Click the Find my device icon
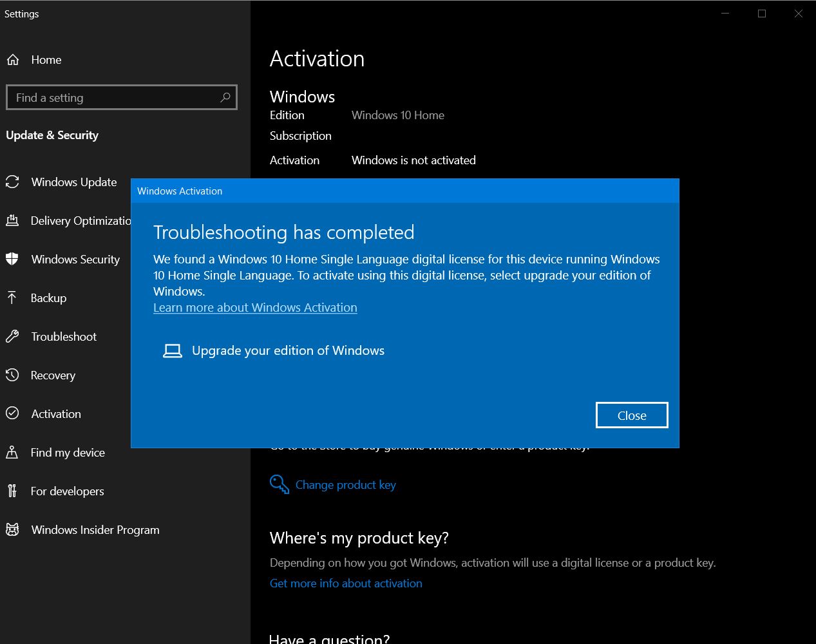The height and width of the screenshot is (644, 816). [12, 452]
